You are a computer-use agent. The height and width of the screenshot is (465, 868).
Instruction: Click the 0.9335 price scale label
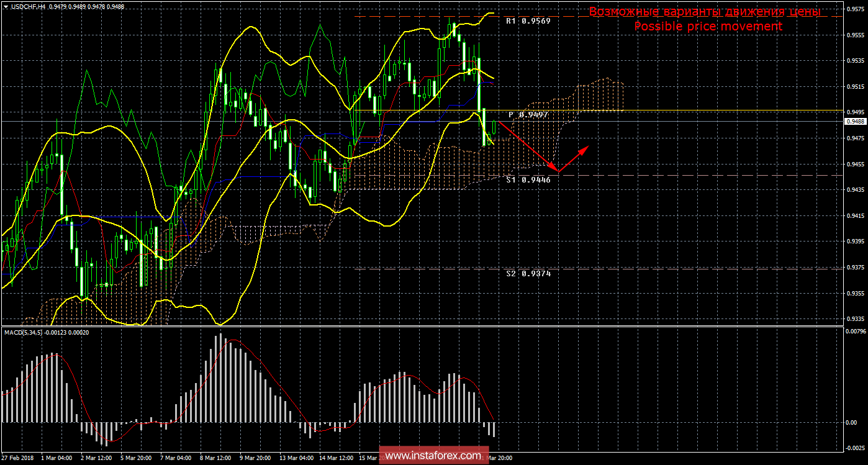coord(854,318)
